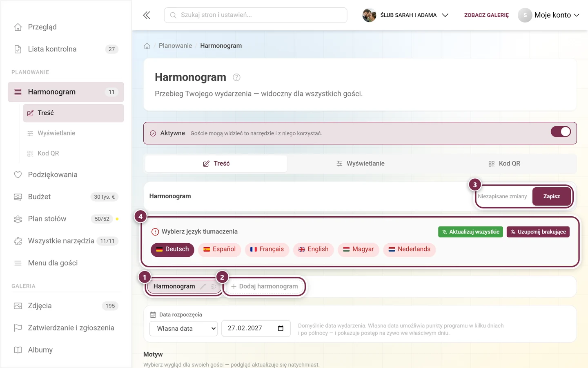Click the 27.02.2027 date field
Image resolution: width=588 pixels, height=368 pixels.
pos(256,328)
